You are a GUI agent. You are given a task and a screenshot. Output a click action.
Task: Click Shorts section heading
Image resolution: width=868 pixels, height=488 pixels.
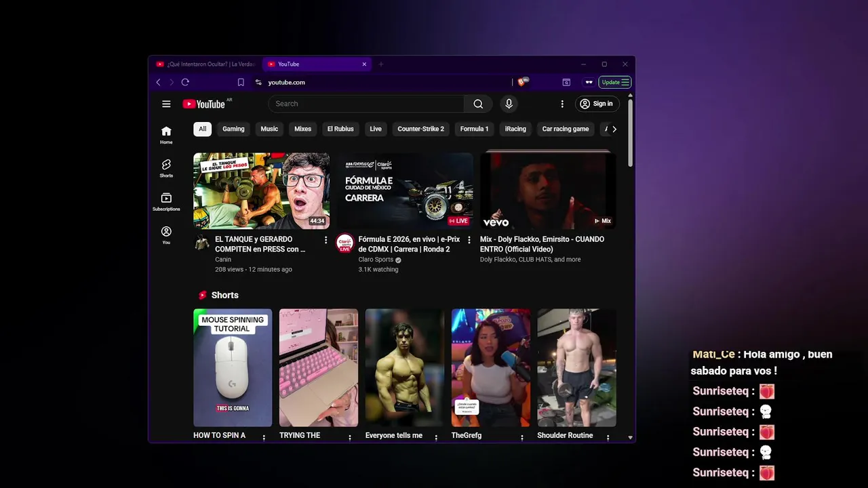coord(224,296)
